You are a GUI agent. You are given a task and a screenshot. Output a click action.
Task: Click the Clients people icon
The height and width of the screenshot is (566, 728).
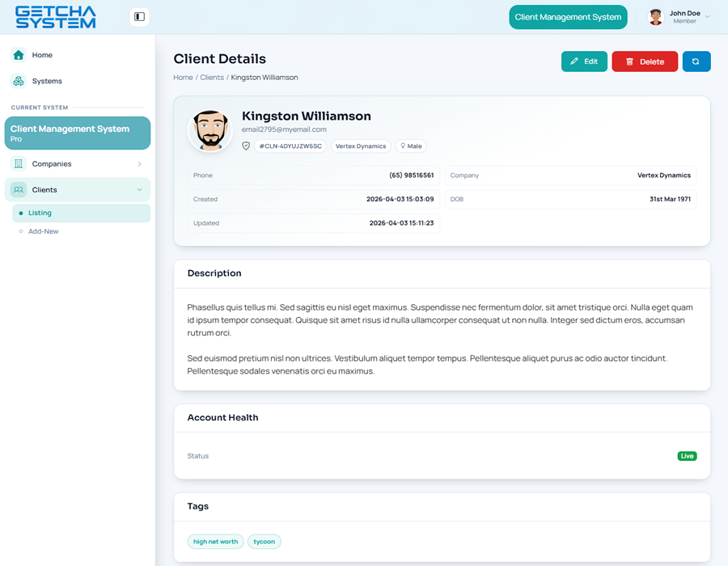pos(19,190)
